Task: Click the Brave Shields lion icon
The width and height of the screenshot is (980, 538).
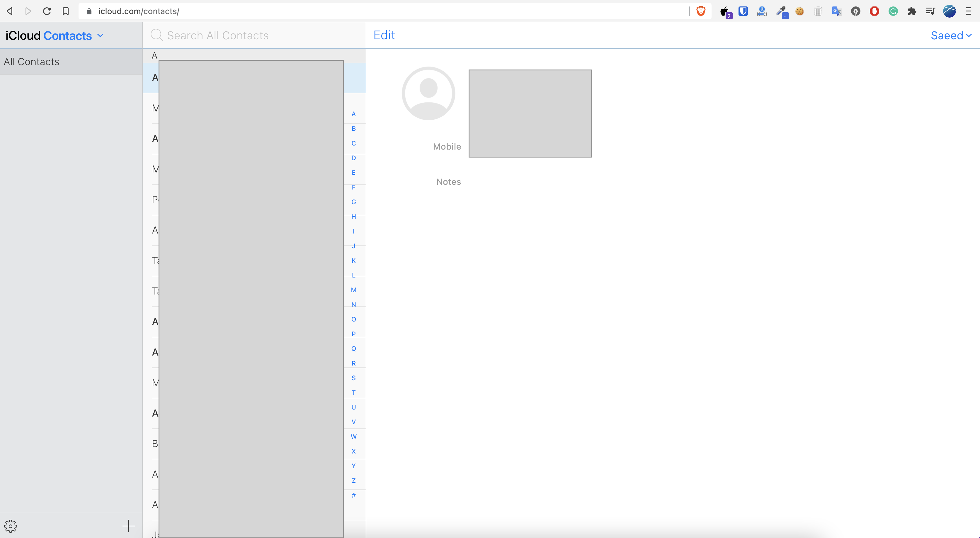Action: [x=701, y=11]
